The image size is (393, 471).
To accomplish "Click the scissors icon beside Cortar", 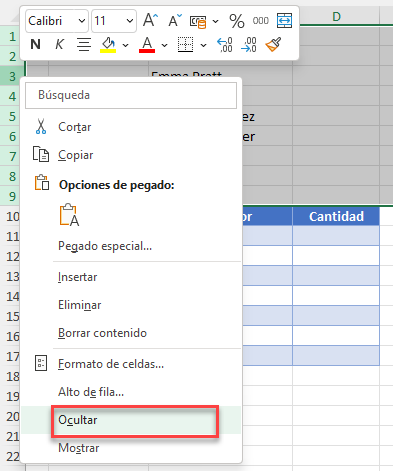I will coord(41,127).
